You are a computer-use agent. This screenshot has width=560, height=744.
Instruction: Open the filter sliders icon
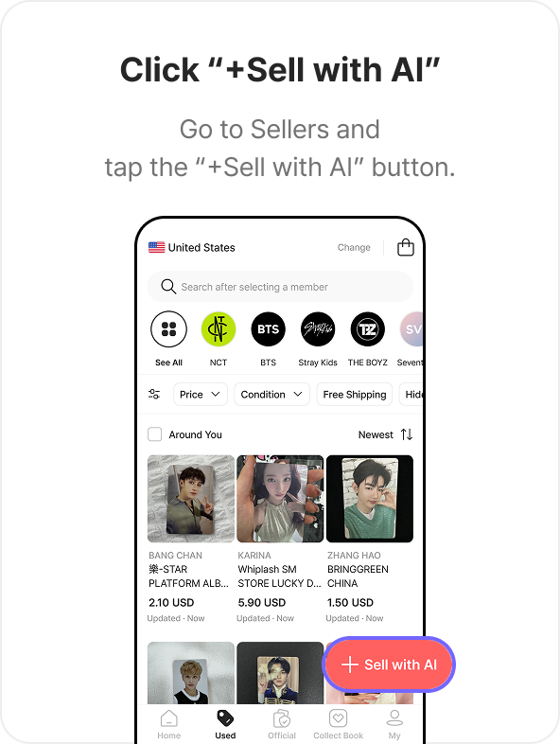tap(154, 394)
